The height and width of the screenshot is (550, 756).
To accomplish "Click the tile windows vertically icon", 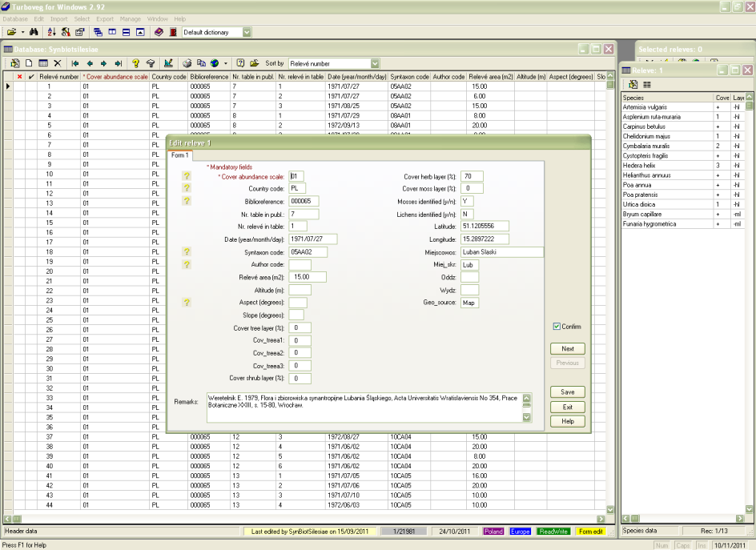I will (x=112, y=32).
